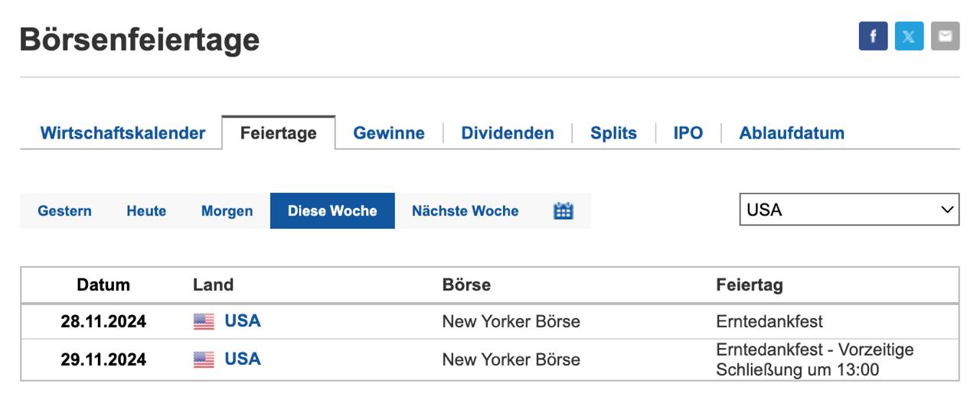Click US flag in 28.11.2024 row
The height and width of the screenshot is (400, 980).
[204, 321]
